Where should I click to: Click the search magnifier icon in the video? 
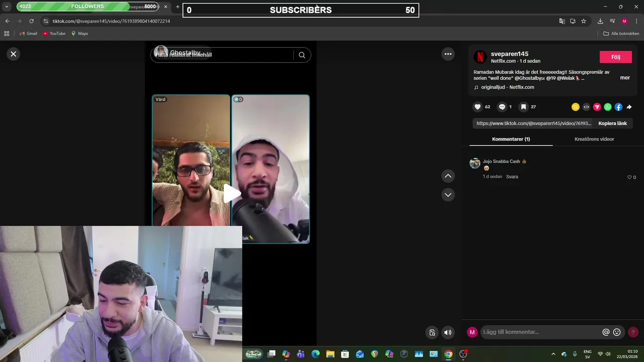302,55
